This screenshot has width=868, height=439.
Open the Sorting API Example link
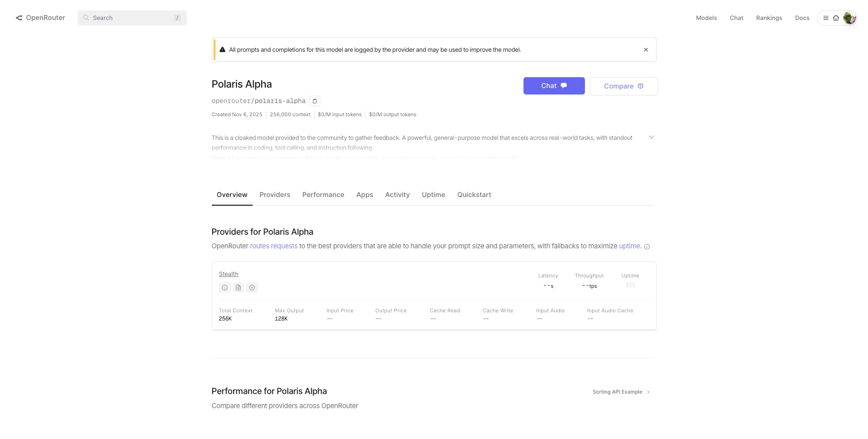[621, 392]
